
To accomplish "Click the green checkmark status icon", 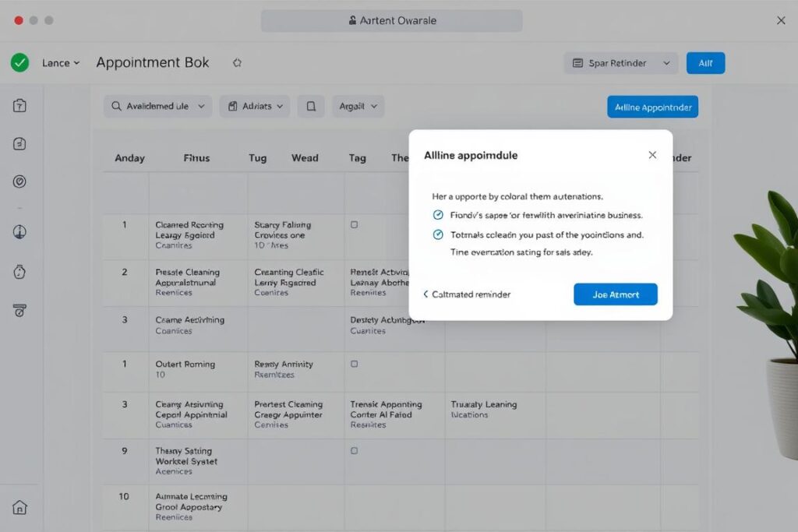I will coord(19,63).
